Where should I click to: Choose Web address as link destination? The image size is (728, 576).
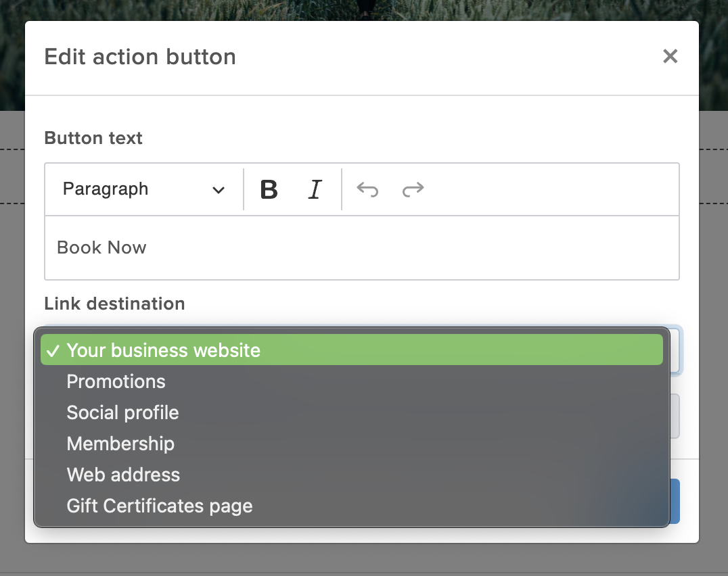[351, 475]
